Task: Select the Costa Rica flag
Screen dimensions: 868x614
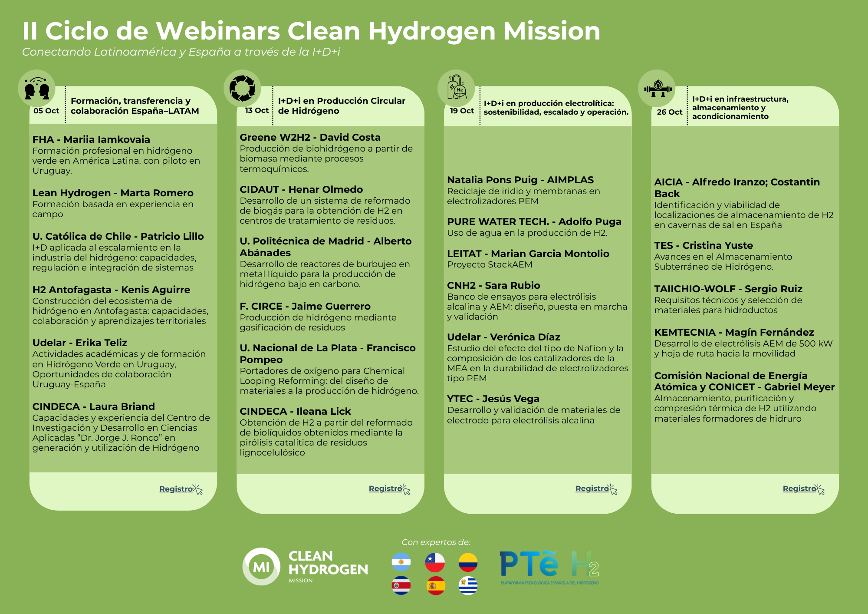Action: point(401,585)
